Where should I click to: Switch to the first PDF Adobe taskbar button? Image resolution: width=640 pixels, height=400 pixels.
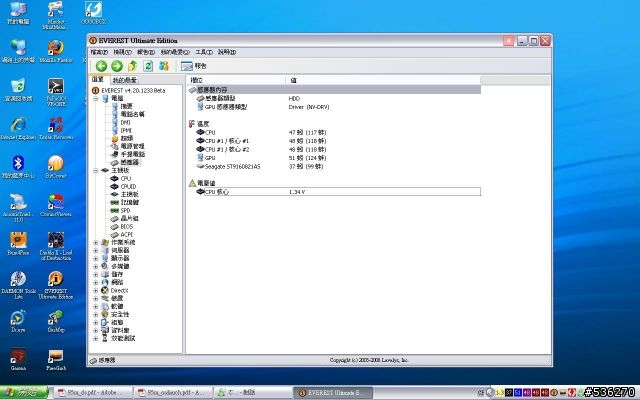[93, 393]
